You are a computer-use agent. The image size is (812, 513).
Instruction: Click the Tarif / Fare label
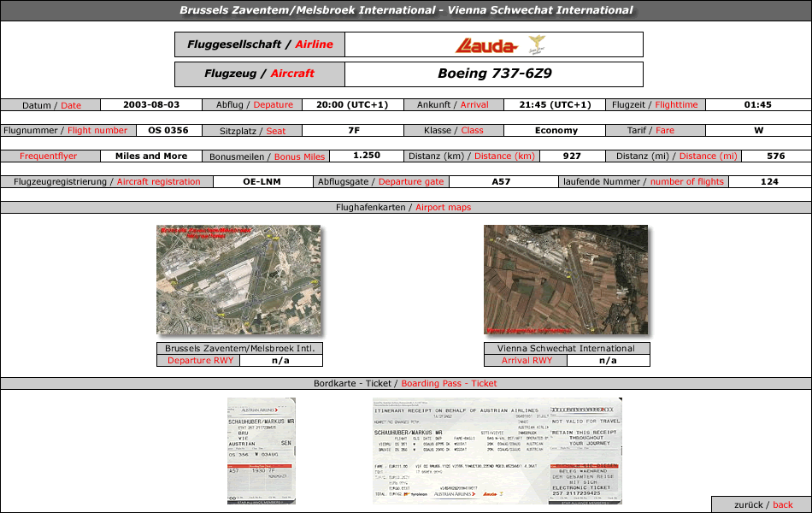[x=656, y=131]
